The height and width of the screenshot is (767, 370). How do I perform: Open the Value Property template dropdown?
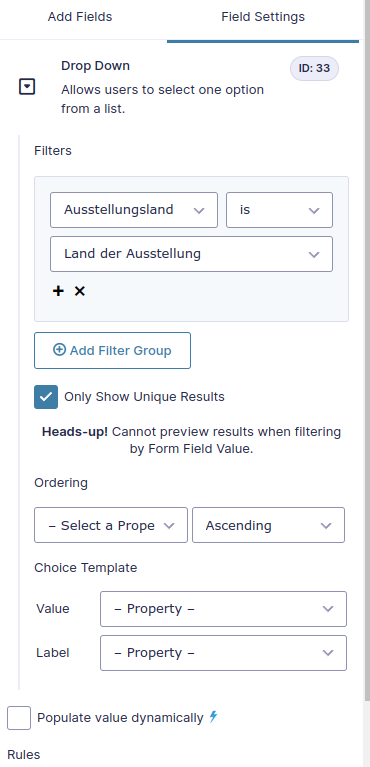point(224,609)
